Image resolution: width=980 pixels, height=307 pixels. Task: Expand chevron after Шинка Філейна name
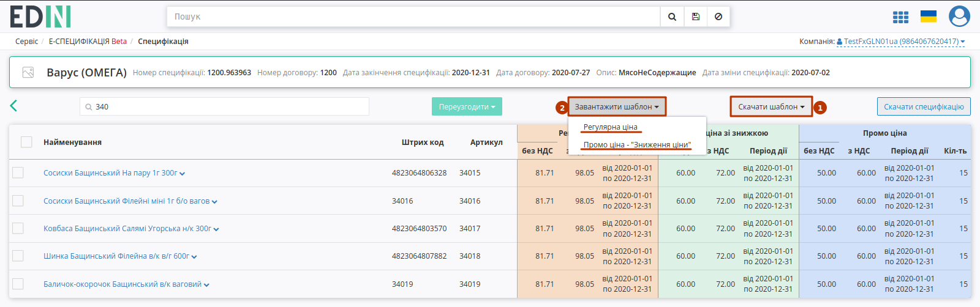pos(194,257)
